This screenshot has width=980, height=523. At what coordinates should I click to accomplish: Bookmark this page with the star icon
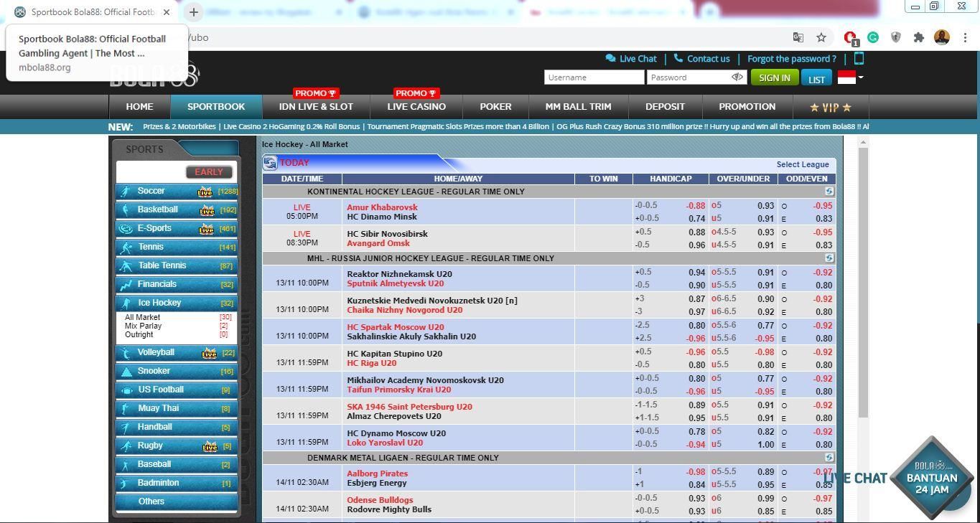tap(821, 37)
